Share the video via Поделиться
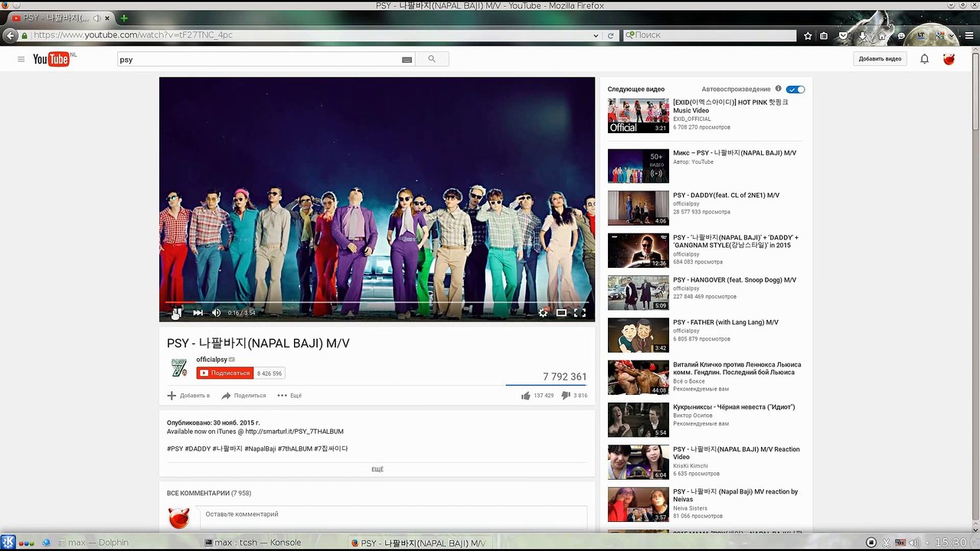The height and width of the screenshot is (551, 980). click(x=243, y=396)
